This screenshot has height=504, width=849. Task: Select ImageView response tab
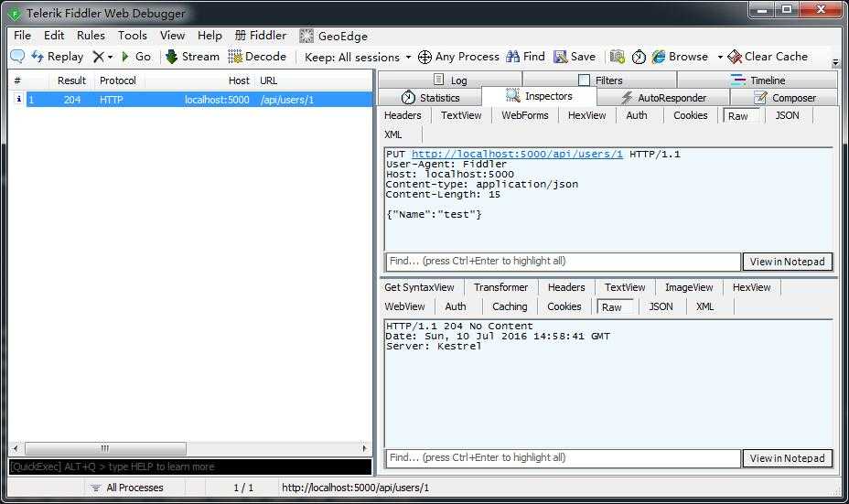click(x=689, y=287)
